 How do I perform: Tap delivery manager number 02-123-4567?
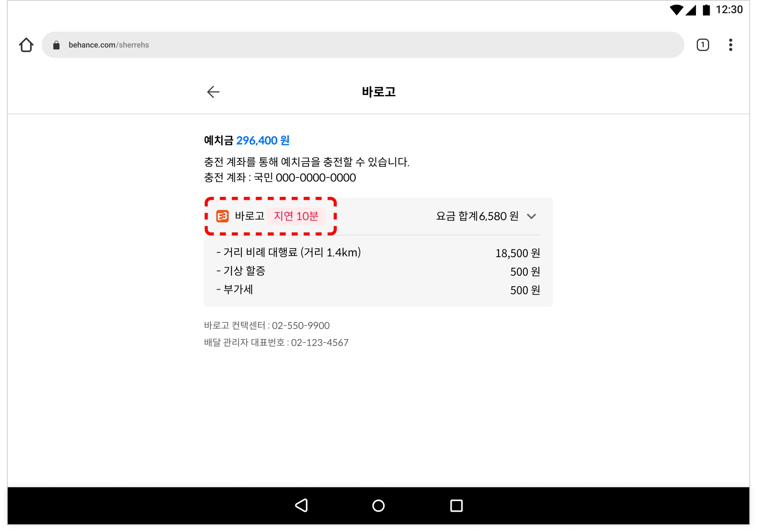pos(319,342)
